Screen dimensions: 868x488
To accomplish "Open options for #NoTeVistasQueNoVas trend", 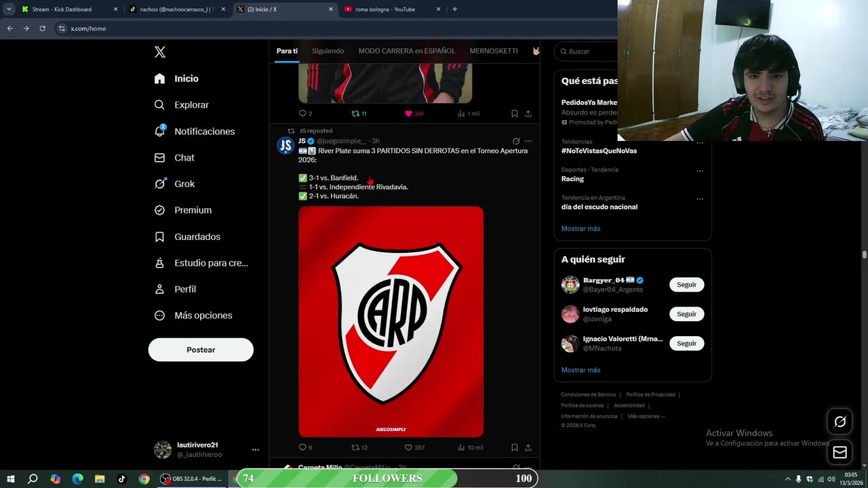I will pos(700,143).
